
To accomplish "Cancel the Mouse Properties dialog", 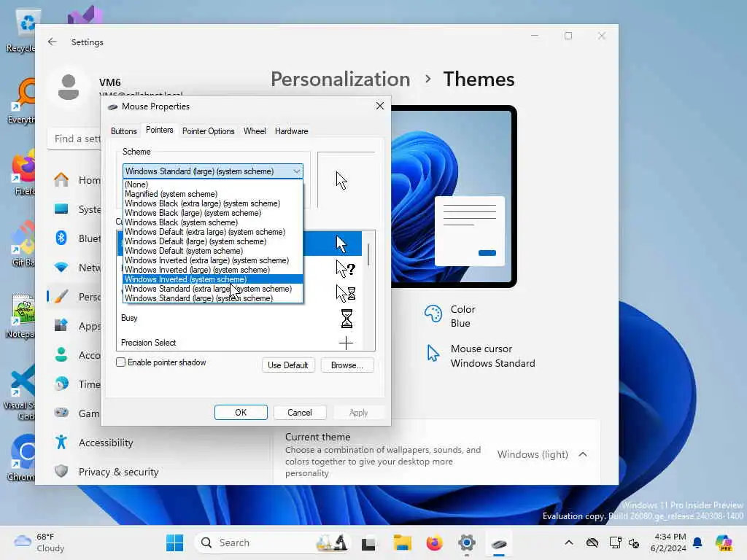I will tap(300, 413).
